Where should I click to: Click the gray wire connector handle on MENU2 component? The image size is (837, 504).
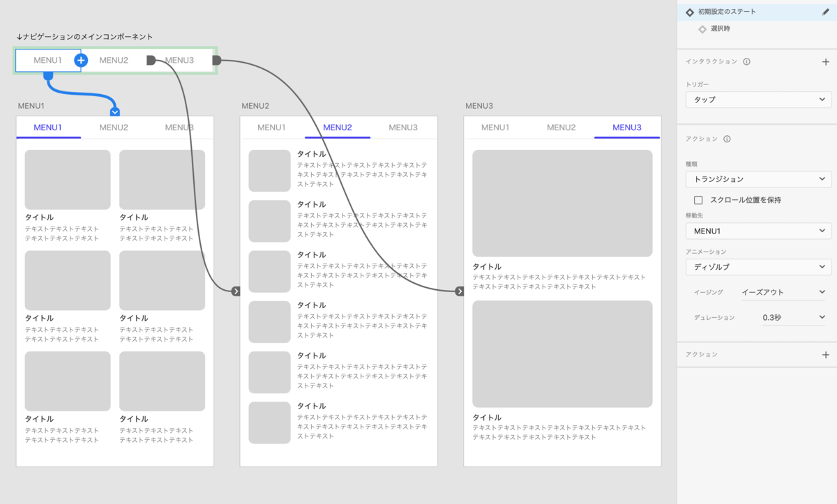(151, 61)
